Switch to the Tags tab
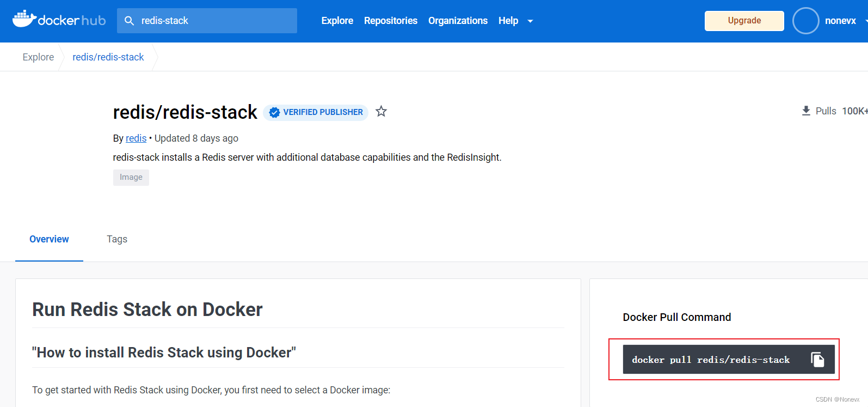The width and height of the screenshot is (868, 407). pyautogui.click(x=117, y=239)
